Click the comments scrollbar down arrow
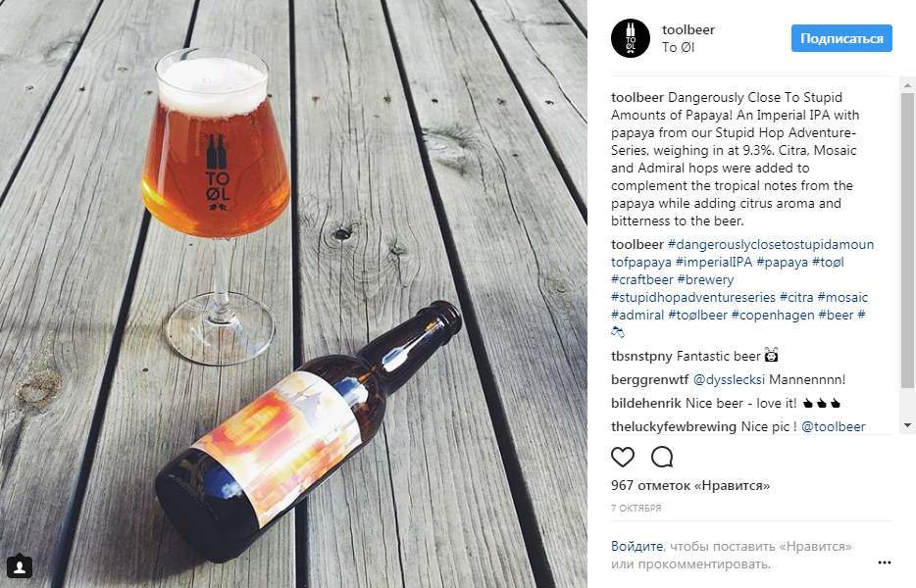Viewport: 916px width, 588px height. point(907,425)
